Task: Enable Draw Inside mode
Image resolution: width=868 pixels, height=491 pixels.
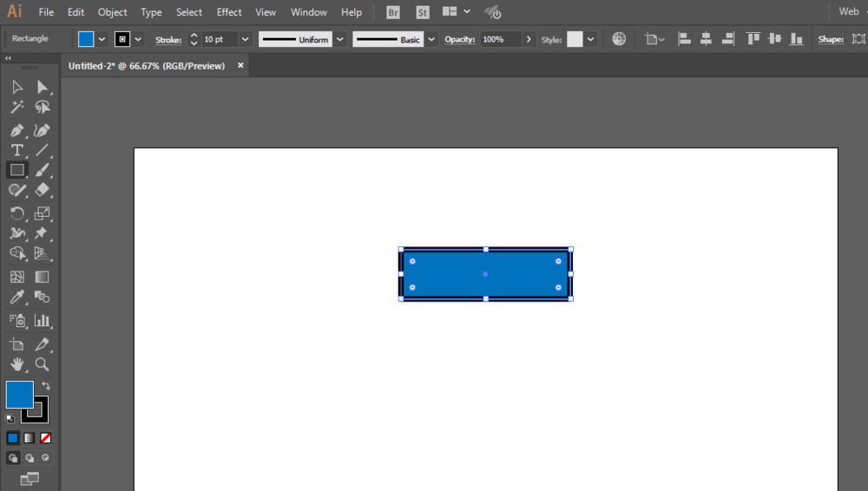Action: [x=45, y=458]
